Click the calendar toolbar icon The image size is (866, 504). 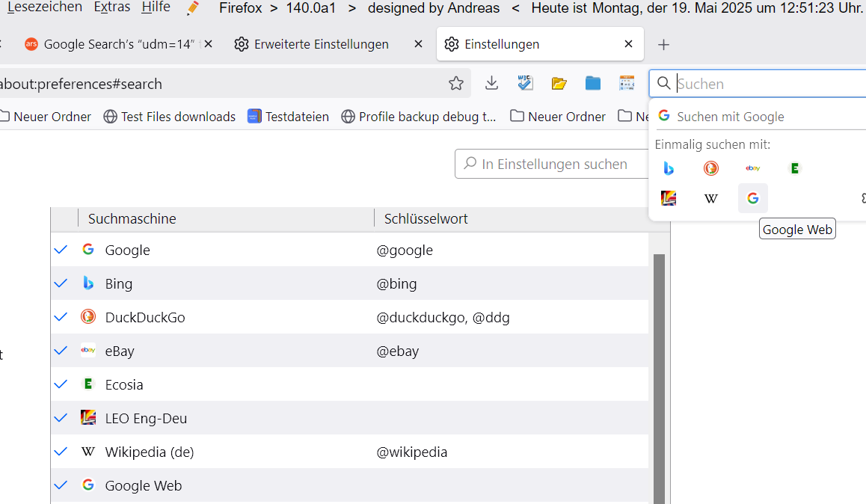627,83
